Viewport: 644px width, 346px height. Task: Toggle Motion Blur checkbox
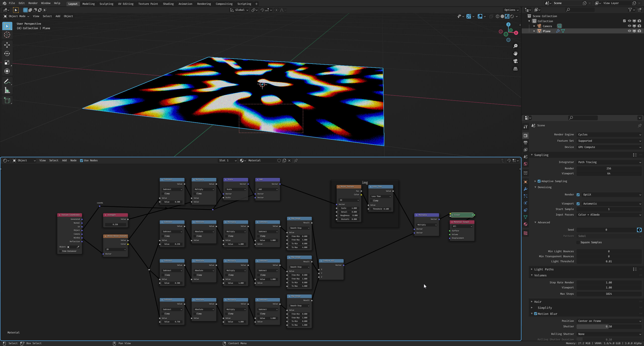tap(536, 314)
